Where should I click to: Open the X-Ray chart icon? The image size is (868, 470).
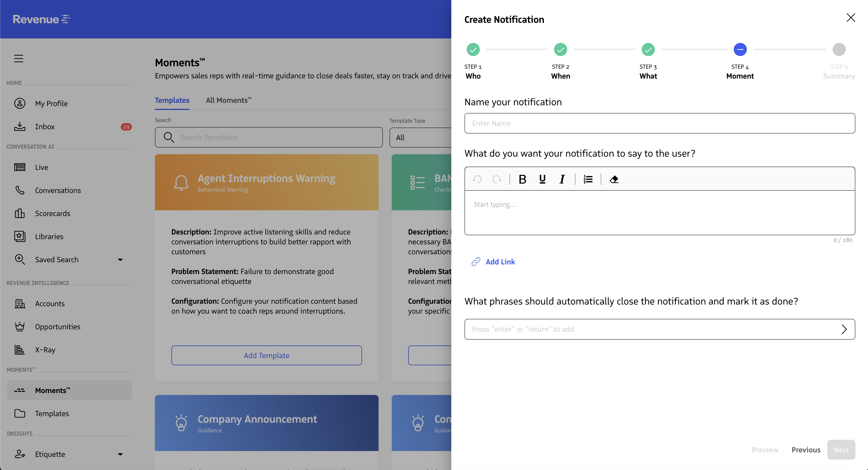point(20,350)
